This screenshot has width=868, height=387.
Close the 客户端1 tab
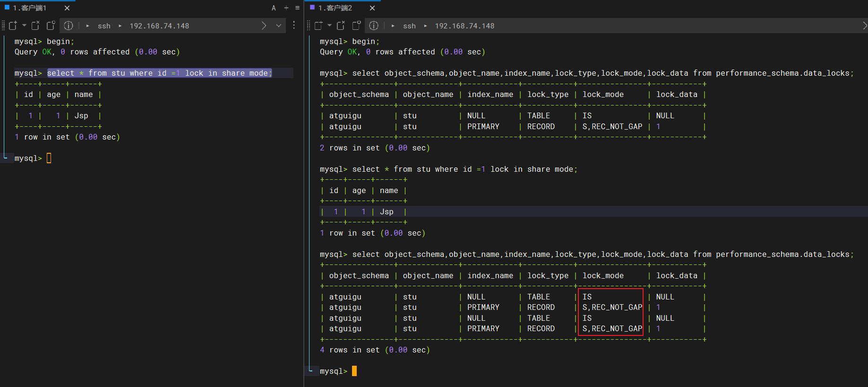point(67,8)
